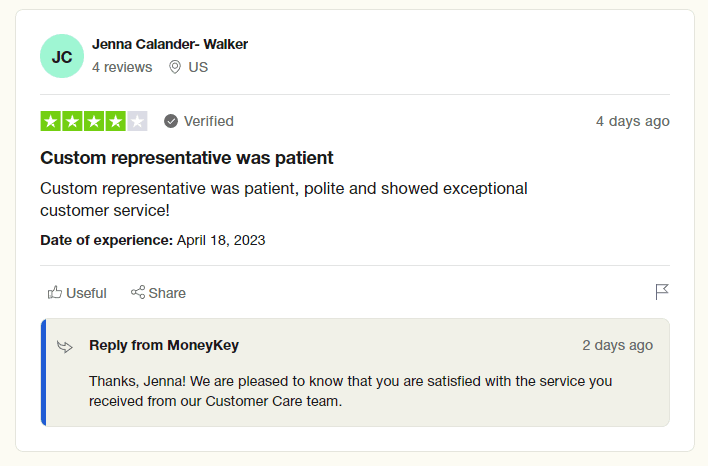Screen dimensions: 708x466
Task: Click the four-star rating graphic
Action: click(x=94, y=121)
